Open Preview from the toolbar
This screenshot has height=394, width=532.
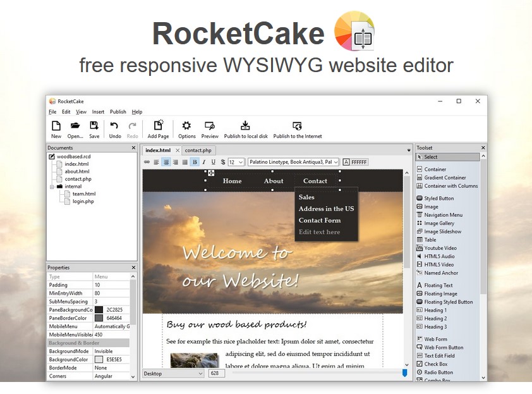click(210, 126)
